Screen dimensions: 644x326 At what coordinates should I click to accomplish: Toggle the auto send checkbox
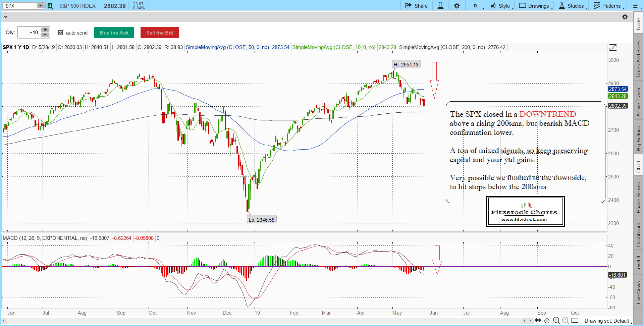(61, 33)
